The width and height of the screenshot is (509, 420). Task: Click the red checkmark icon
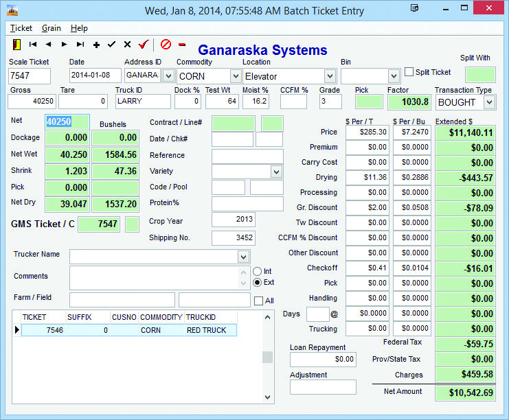[x=143, y=44]
